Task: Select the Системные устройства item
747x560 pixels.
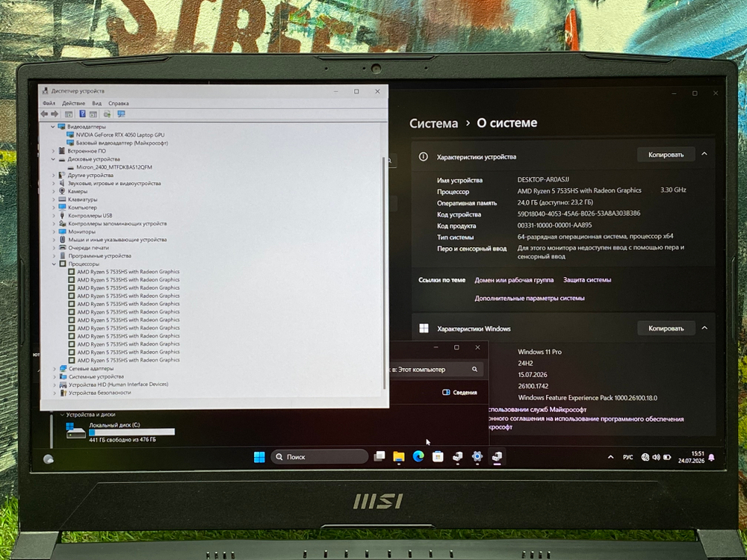Action: (x=96, y=376)
